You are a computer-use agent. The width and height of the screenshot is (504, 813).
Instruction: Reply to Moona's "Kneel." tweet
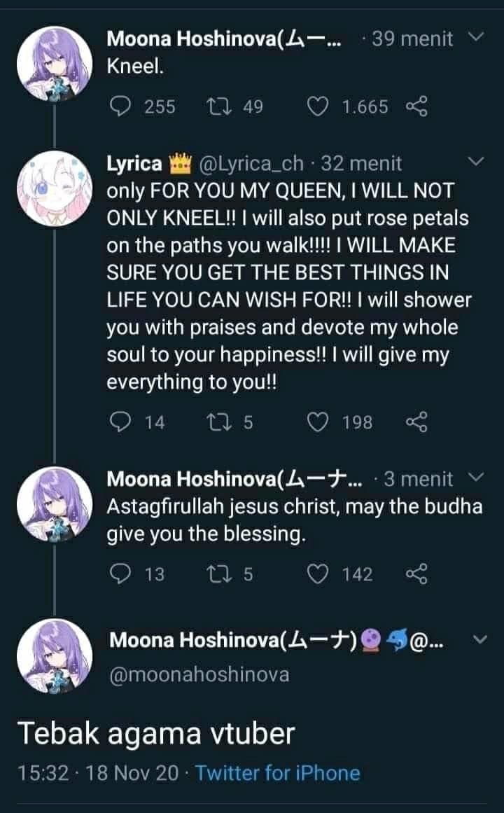pyautogui.click(x=122, y=106)
